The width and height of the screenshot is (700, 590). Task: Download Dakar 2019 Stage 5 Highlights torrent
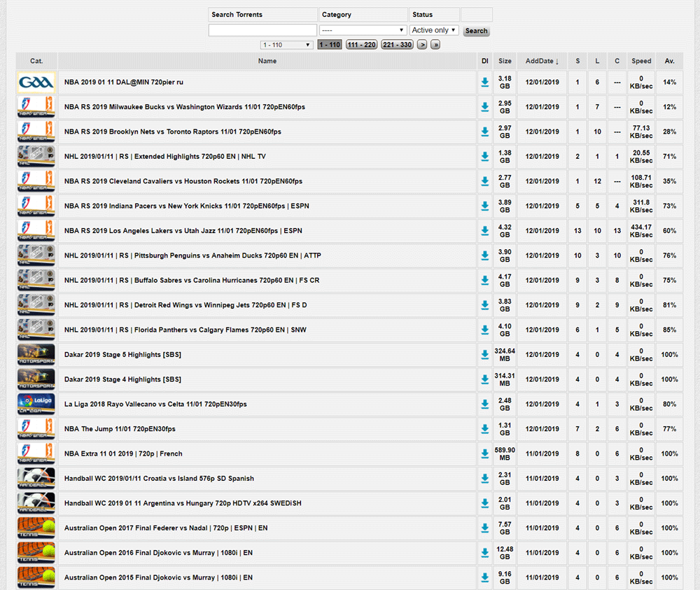click(484, 355)
